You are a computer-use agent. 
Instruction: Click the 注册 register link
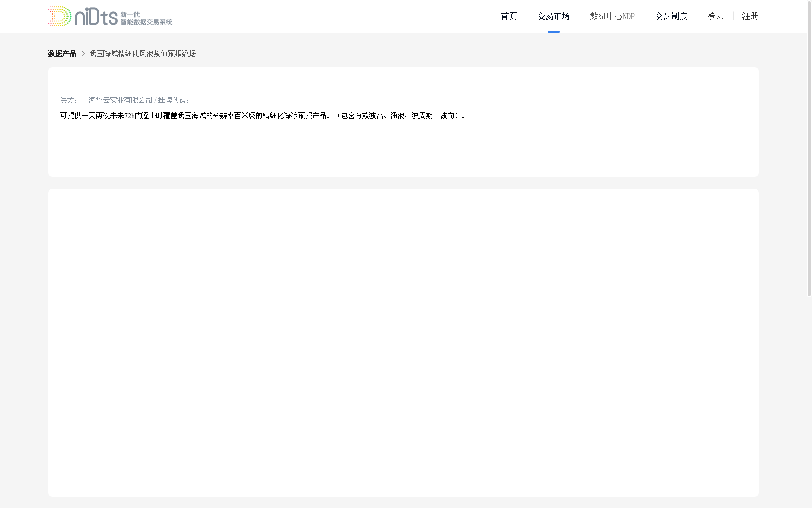point(750,16)
